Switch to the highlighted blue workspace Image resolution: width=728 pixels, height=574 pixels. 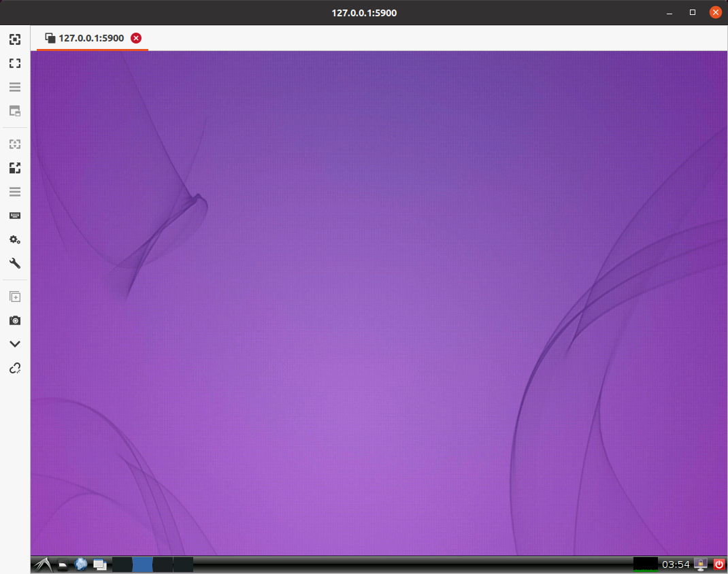pyautogui.click(x=142, y=564)
